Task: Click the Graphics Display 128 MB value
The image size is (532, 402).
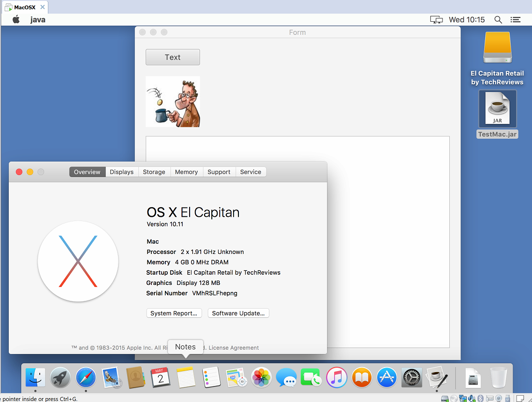Action: click(x=198, y=283)
